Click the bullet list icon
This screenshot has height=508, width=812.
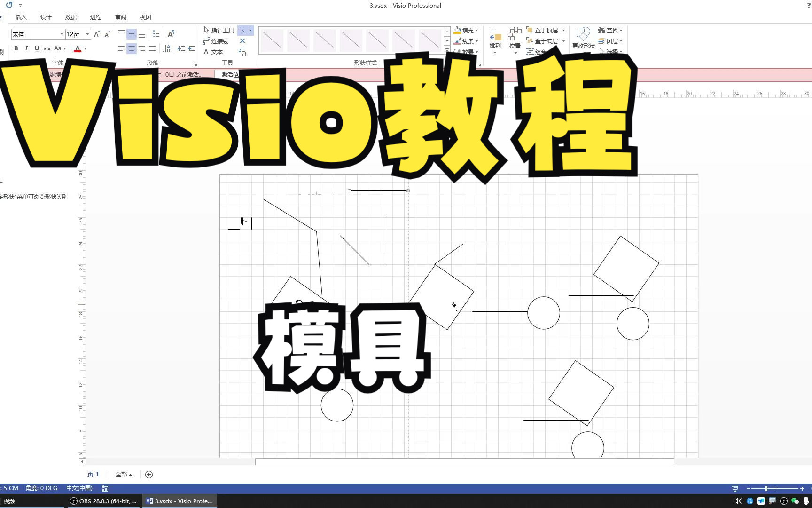pos(156,34)
